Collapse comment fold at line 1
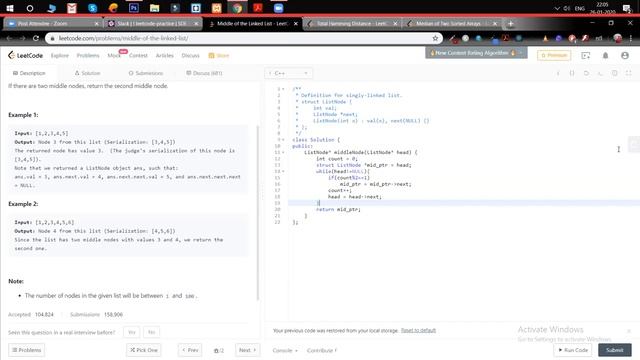This screenshot has height=360, width=640. pos(283,89)
